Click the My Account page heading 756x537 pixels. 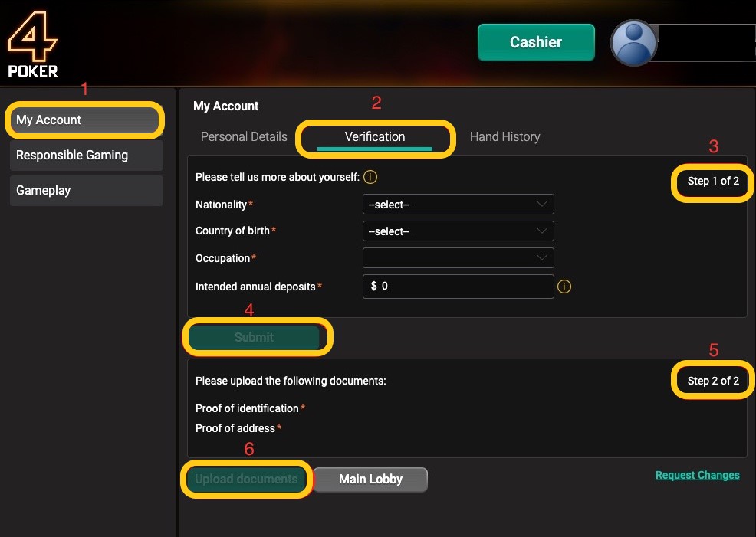[225, 106]
